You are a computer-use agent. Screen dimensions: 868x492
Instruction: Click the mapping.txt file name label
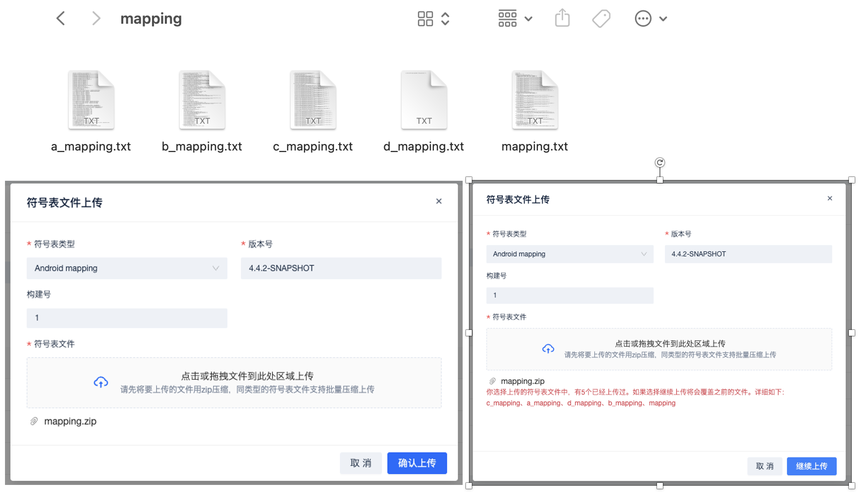point(535,147)
